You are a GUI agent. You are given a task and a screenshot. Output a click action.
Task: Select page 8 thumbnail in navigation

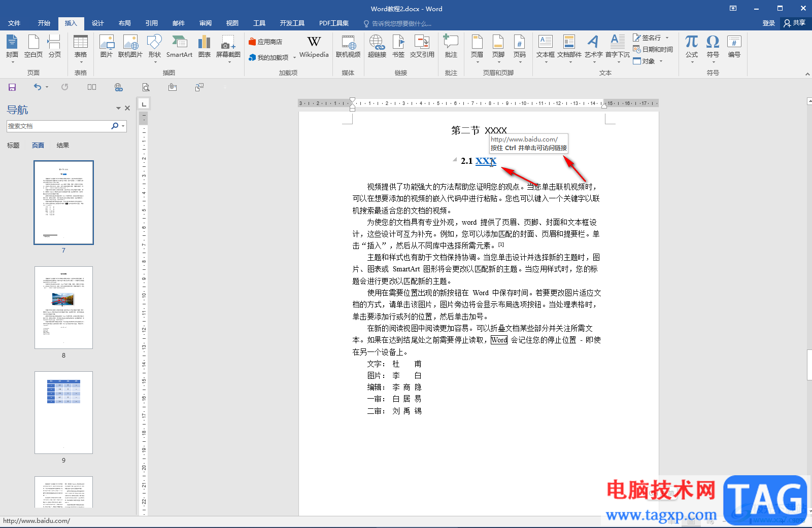[x=63, y=307]
